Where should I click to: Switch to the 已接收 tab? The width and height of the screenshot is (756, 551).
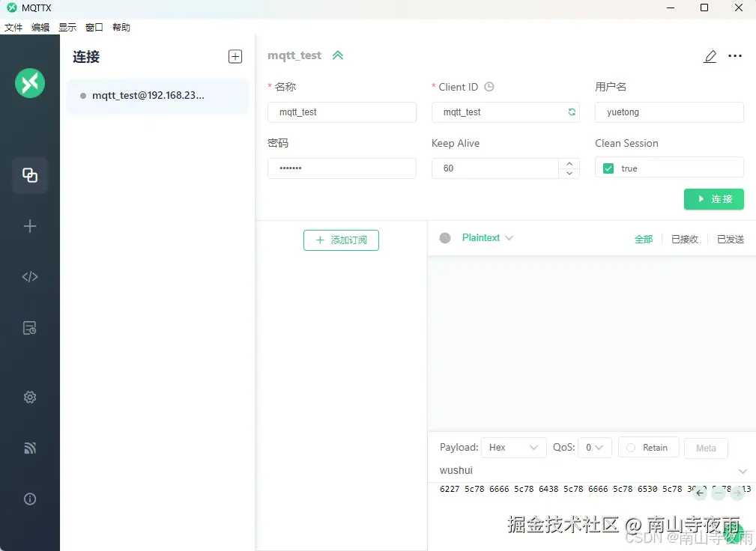point(684,239)
